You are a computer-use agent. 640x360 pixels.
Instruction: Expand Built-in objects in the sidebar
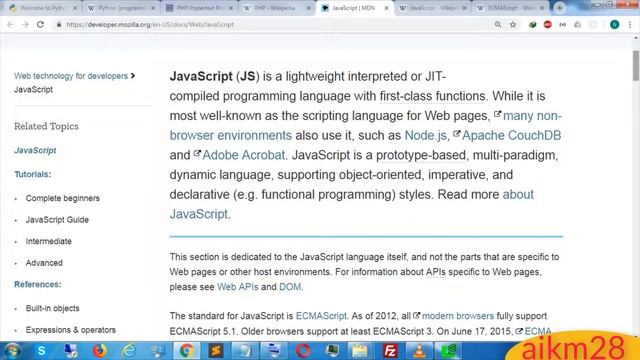tap(52, 308)
